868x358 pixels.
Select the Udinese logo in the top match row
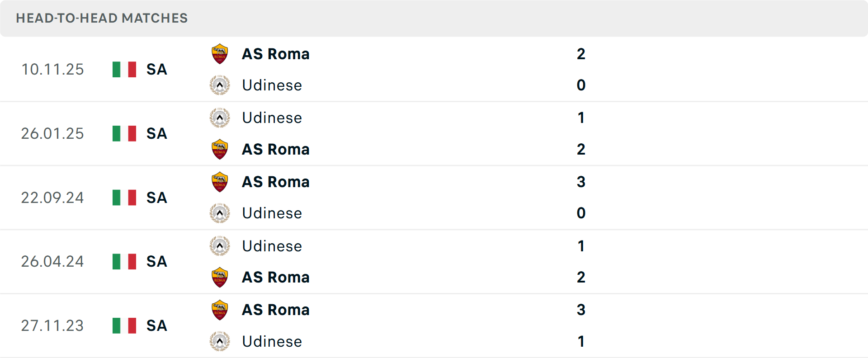click(x=220, y=85)
